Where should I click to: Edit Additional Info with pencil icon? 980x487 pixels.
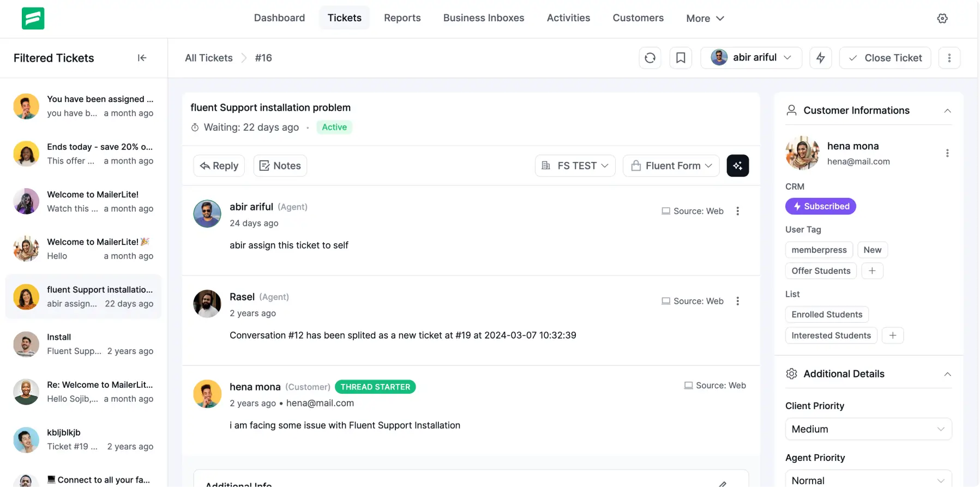[723, 484]
